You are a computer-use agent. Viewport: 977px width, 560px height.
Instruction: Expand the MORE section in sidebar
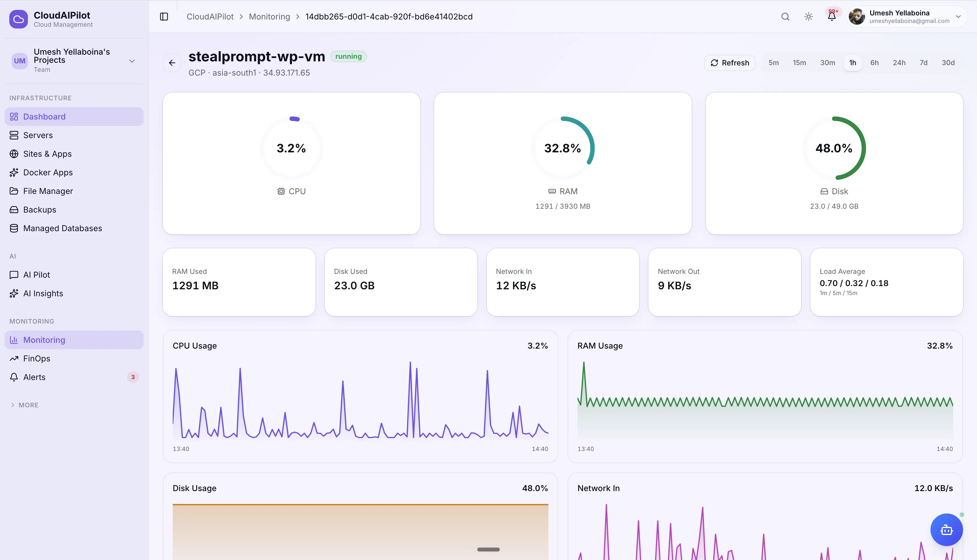pos(25,405)
